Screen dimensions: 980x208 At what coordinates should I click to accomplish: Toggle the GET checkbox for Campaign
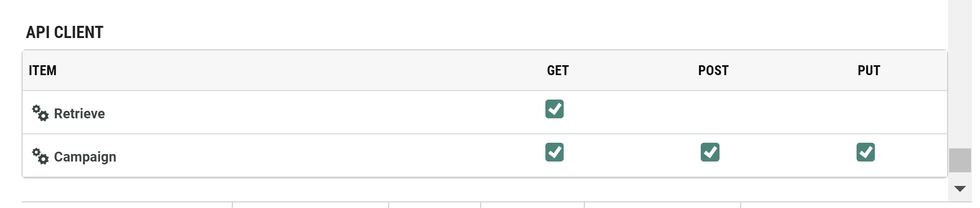554,152
